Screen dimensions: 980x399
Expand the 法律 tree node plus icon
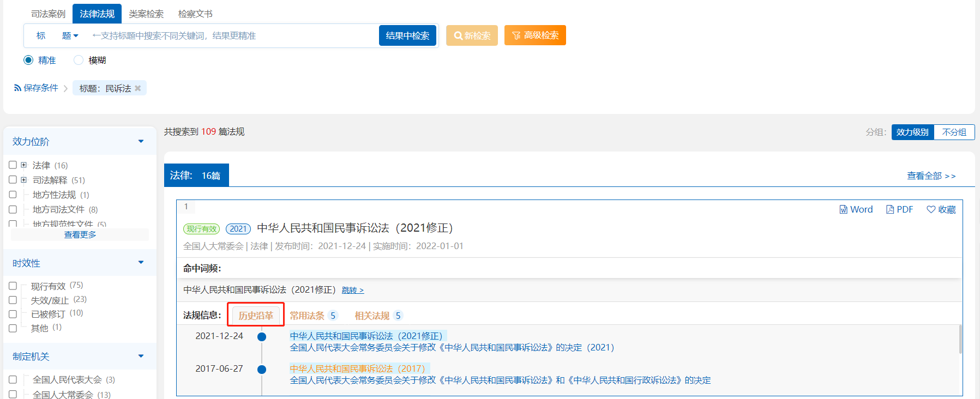[23, 165]
